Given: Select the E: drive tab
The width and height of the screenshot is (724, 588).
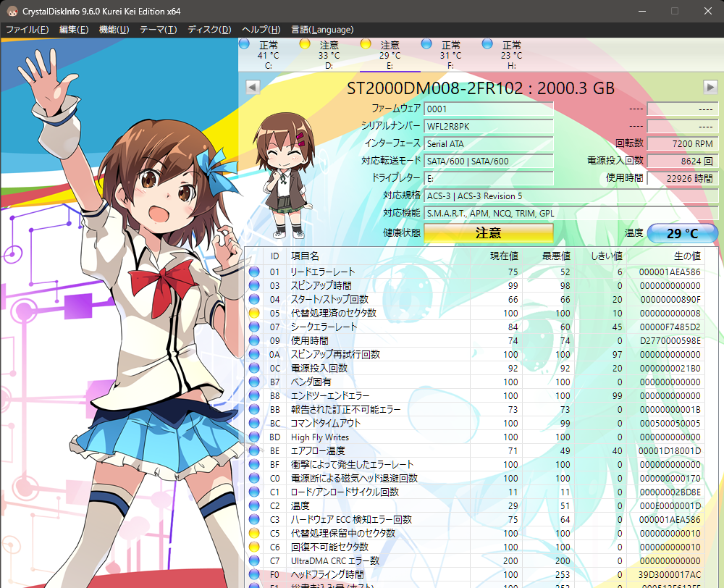Looking at the screenshot, I should [x=390, y=54].
